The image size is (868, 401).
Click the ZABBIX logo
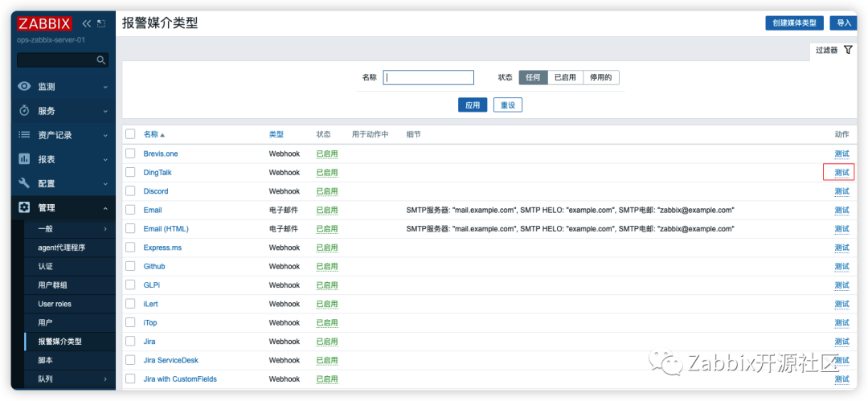point(44,24)
